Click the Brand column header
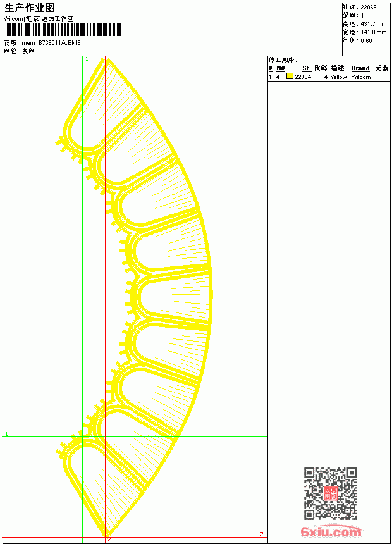 [360, 68]
